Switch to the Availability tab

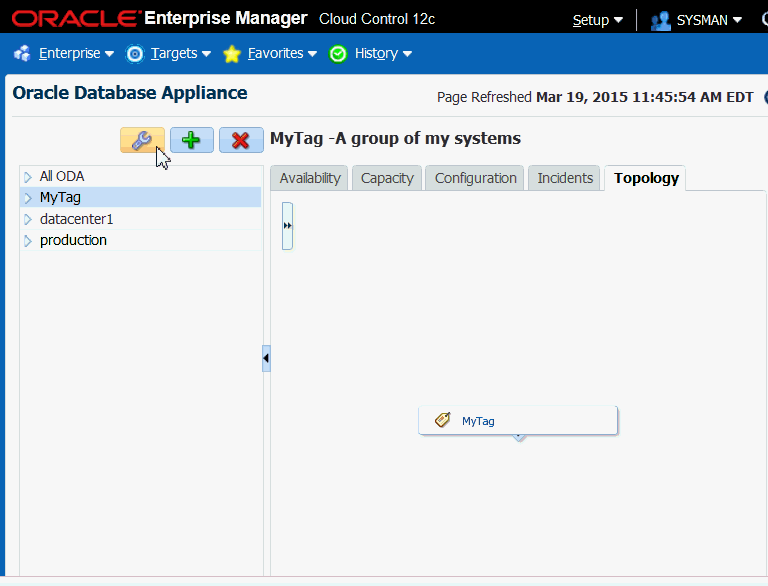point(310,178)
